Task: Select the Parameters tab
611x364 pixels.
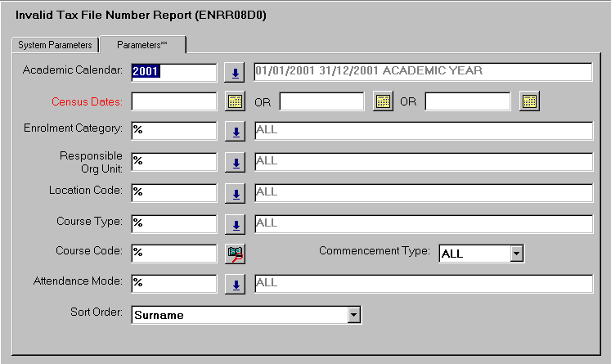Action: point(142,44)
